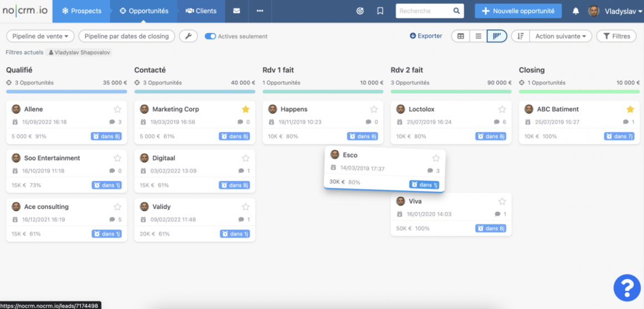Switch to compact table view icon

tap(460, 36)
